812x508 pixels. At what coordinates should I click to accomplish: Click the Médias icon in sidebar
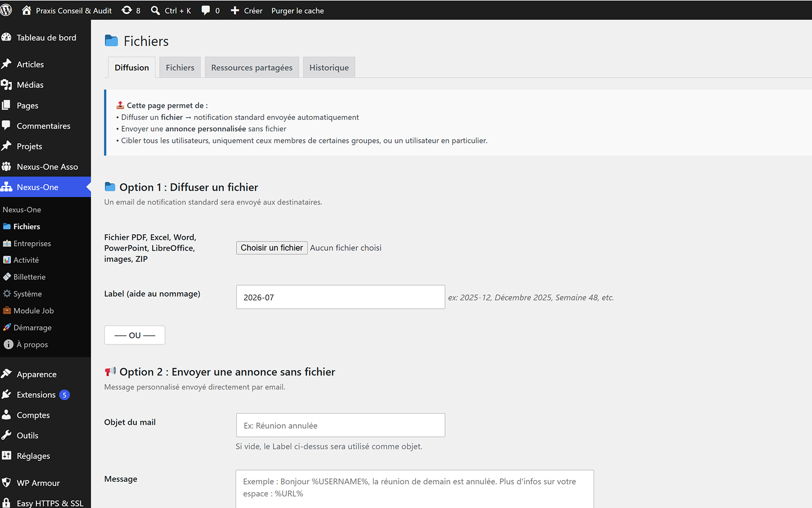click(x=7, y=85)
